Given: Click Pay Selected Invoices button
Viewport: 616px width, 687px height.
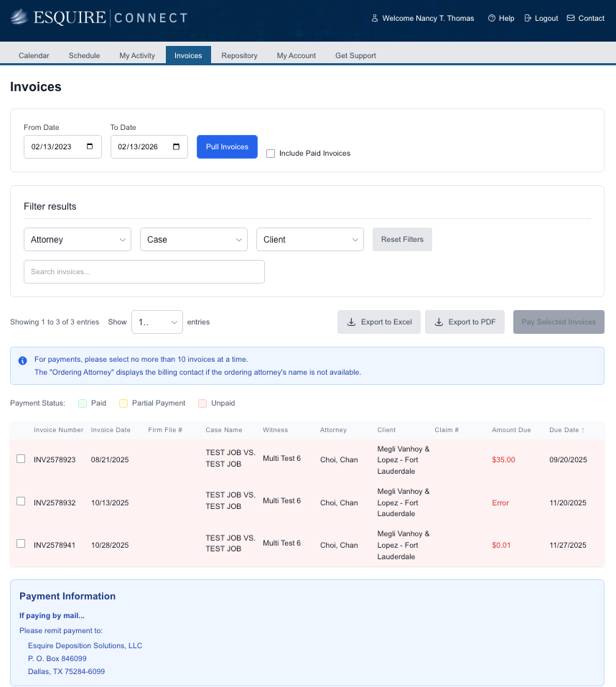Looking at the screenshot, I should [559, 322].
